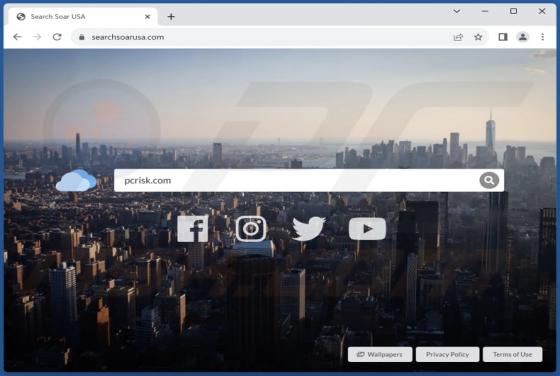Image resolution: width=560 pixels, height=376 pixels.
Task: Expand the tab search dropdown
Action: pyautogui.click(x=456, y=11)
